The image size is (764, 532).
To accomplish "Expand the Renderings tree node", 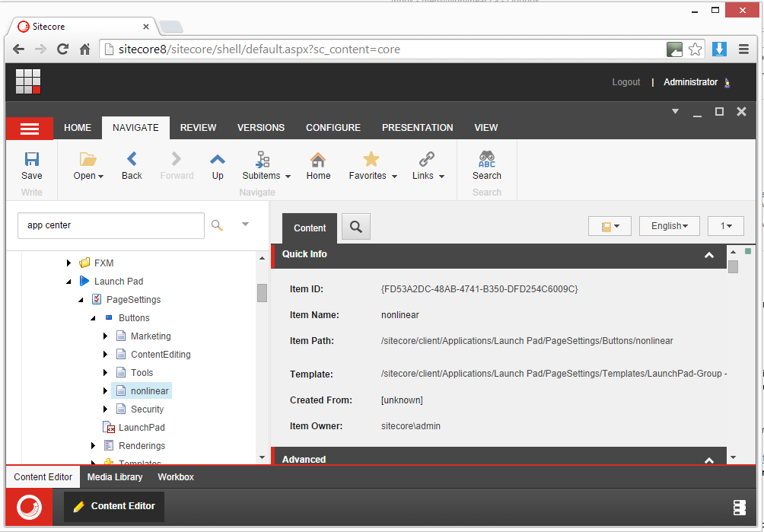I will pos(93,446).
